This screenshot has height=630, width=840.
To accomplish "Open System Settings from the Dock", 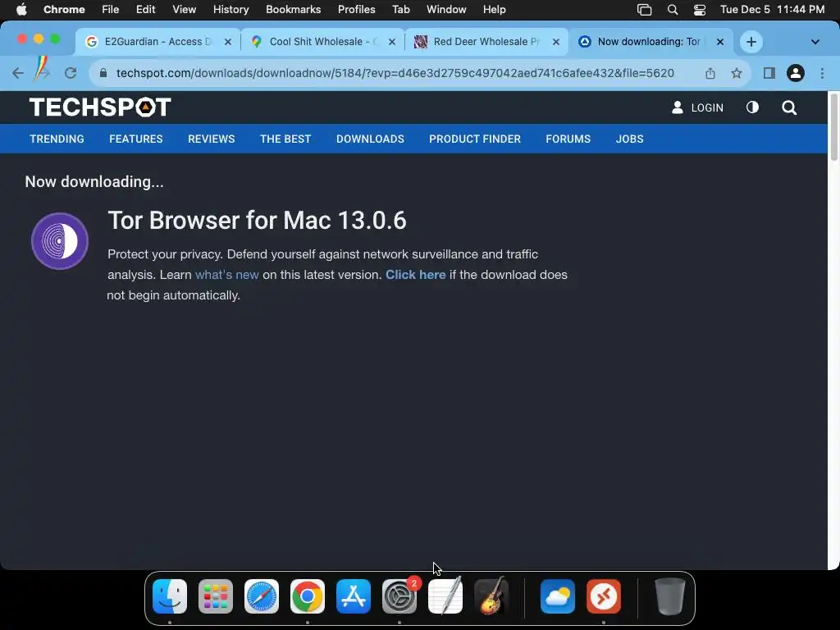I will pos(399,596).
